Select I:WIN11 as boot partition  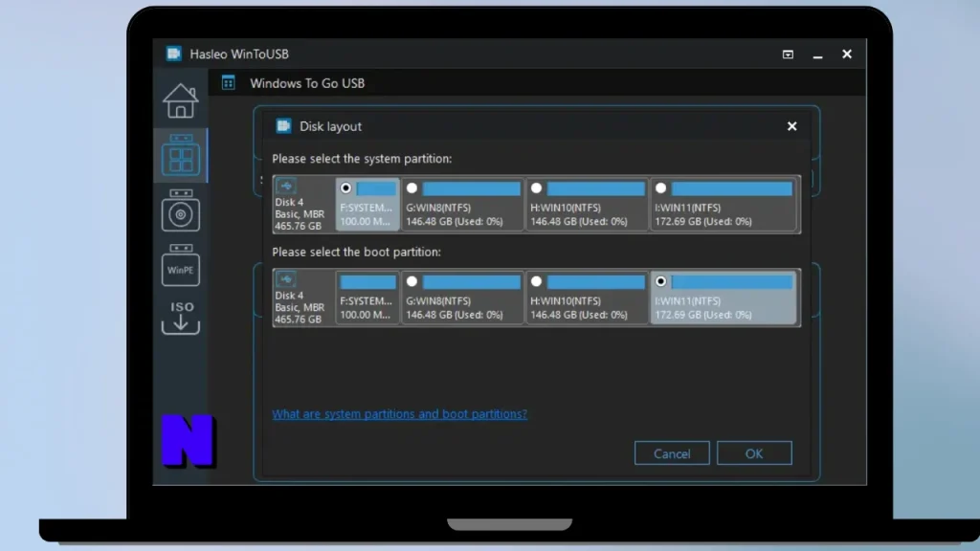click(660, 281)
